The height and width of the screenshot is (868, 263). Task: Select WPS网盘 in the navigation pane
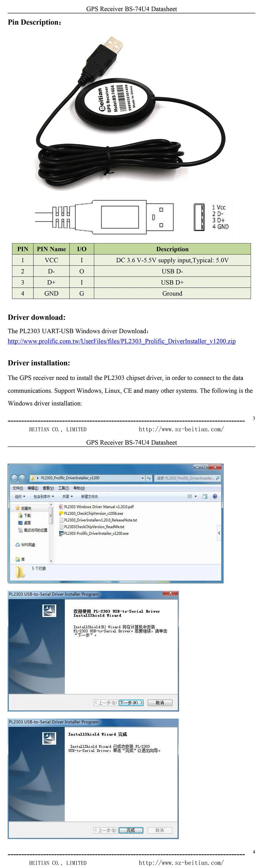(25, 545)
